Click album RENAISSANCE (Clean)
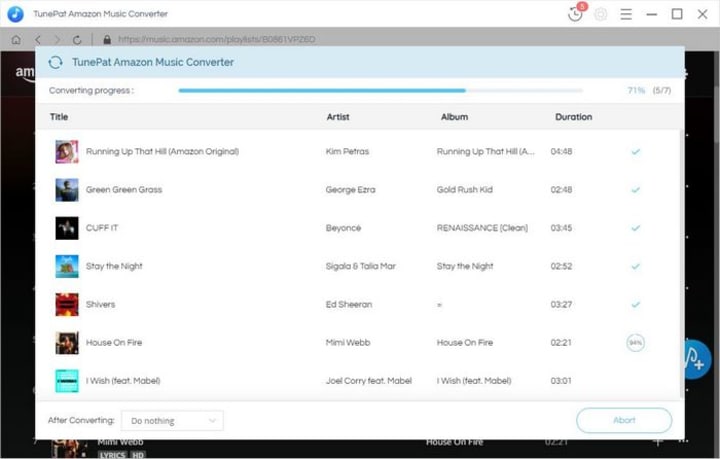 point(482,228)
